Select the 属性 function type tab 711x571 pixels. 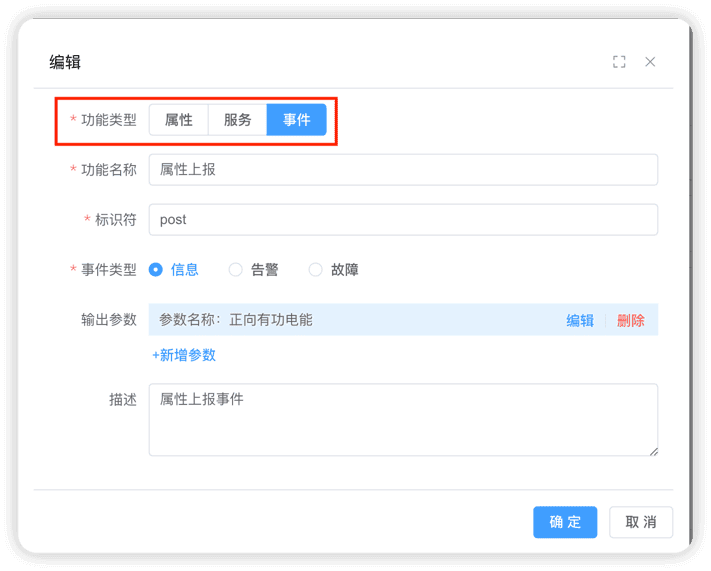(179, 120)
